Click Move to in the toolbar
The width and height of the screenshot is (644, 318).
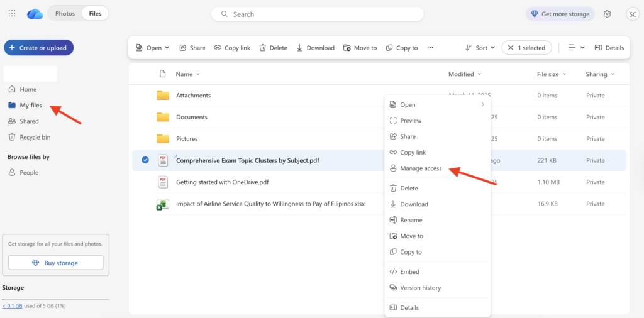click(360, 48)
